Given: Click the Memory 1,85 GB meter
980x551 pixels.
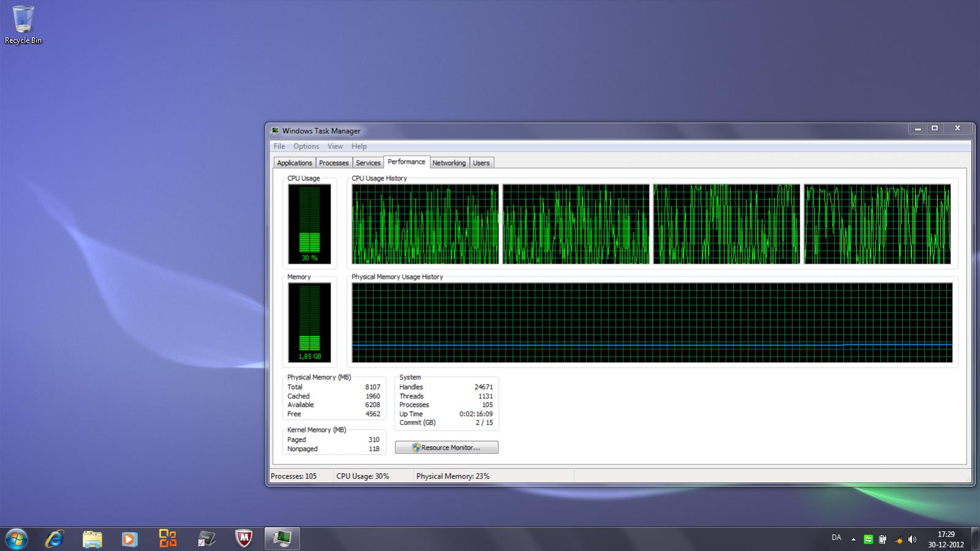Looking at the screenshot, I should [x=310, y=322].
